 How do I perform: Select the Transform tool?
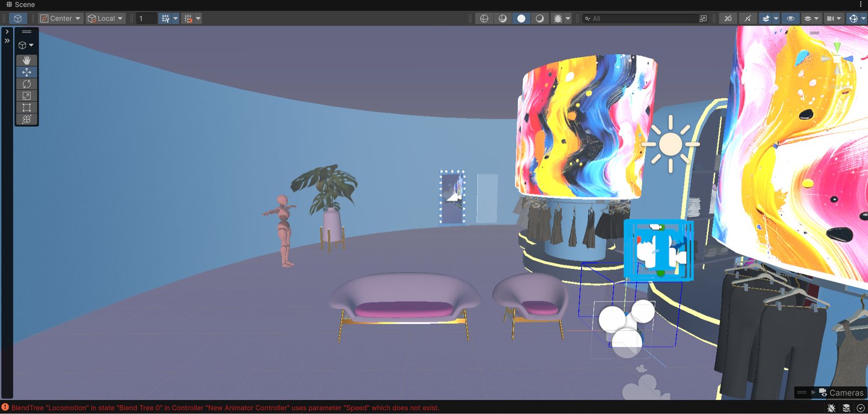coord(27,119)
